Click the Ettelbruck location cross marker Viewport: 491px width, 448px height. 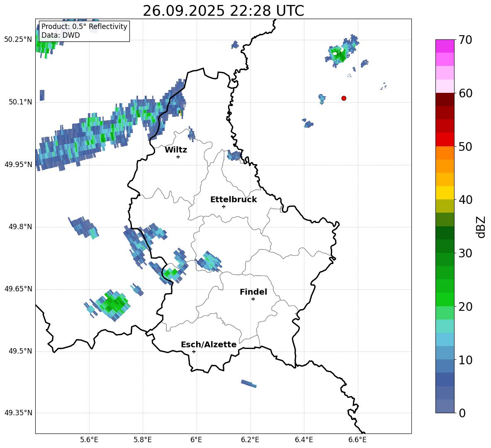224,206
